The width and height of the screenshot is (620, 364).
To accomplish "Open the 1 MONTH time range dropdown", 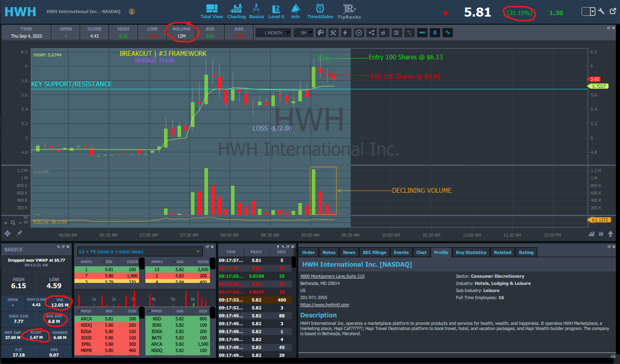I will 273,33.
